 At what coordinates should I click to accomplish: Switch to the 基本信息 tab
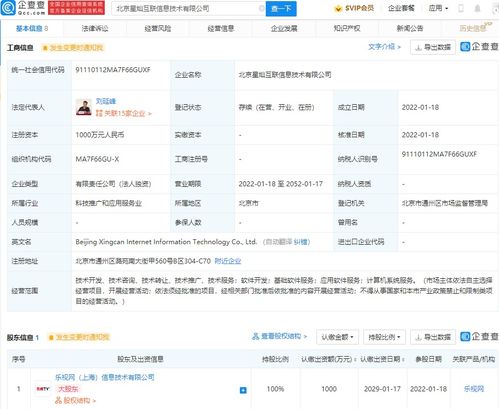(32, 29)
